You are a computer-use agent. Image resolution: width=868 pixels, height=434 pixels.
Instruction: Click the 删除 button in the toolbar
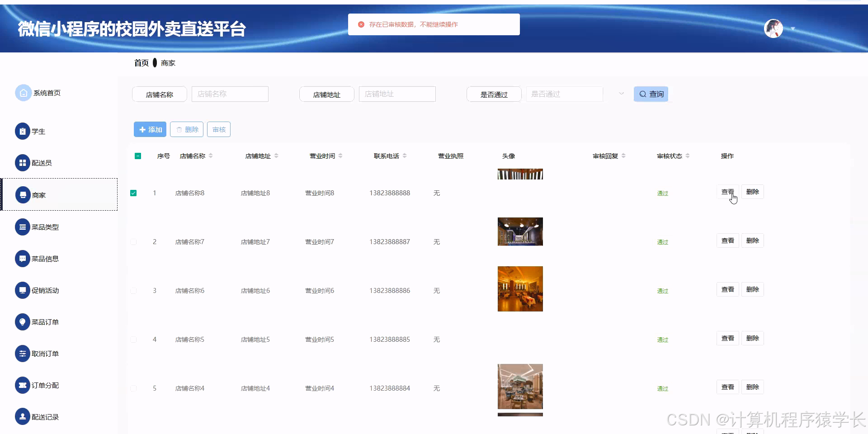click(x=187, y=129)
